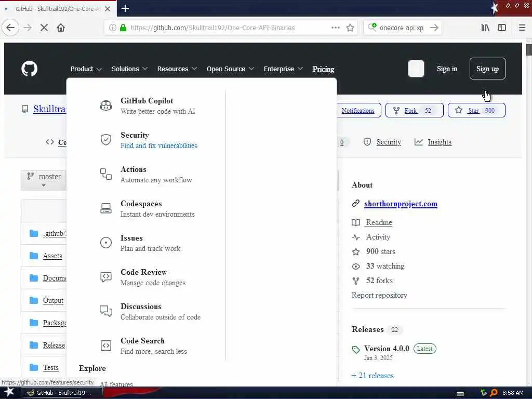Click the GitHub octocat logo
532x399 pixels.
point(30,69)
